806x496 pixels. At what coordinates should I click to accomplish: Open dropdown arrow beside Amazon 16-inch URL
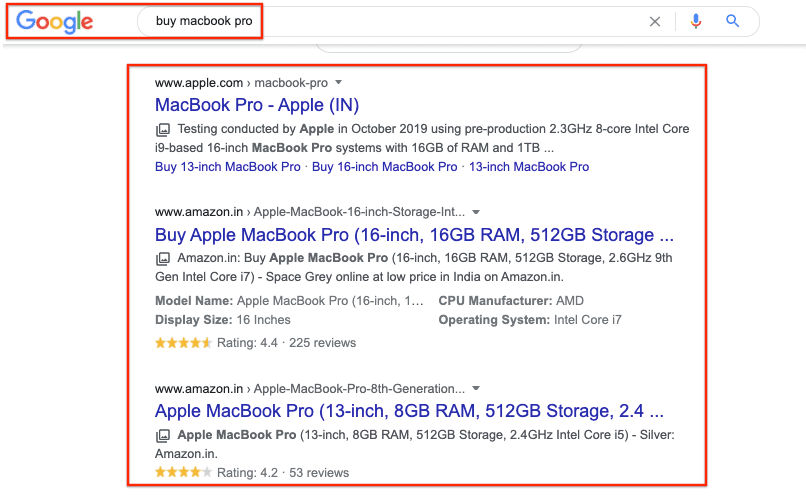(477, 212)
